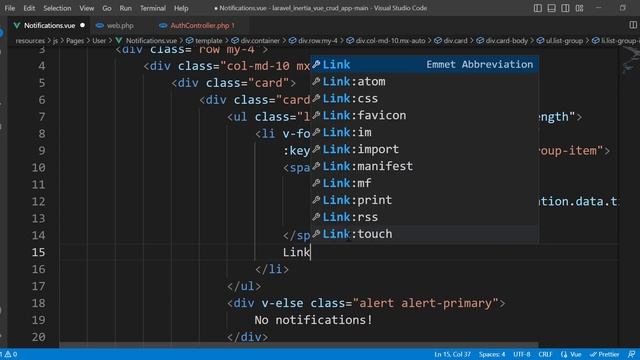Select the Link:import suggestion
Image resolution: width=640 pixels, height=360 pixels.
point(424,149)
